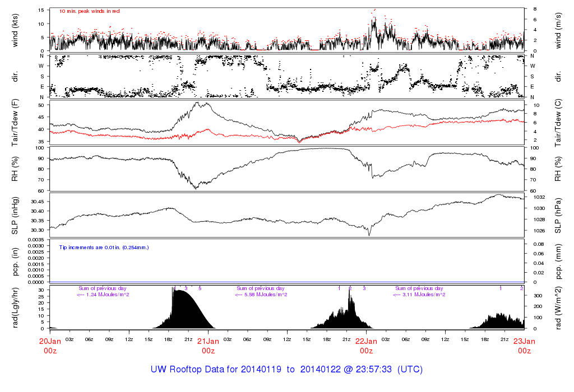Click the 5.58 MJoules/m^2 daily sum annotation

tap(261, 295)
